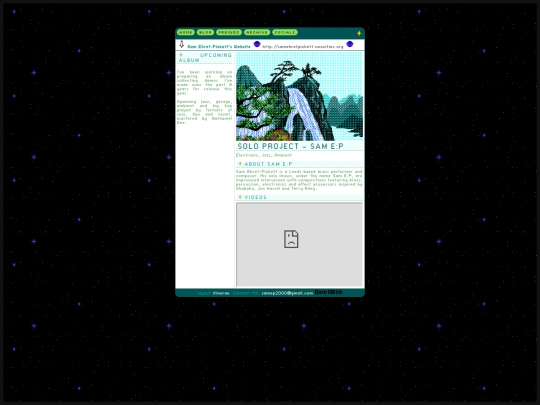Viewport: 540px width, 405px height.
Task: Click the star icon beside About Sam E:P
Action: [x=240, y=164]
